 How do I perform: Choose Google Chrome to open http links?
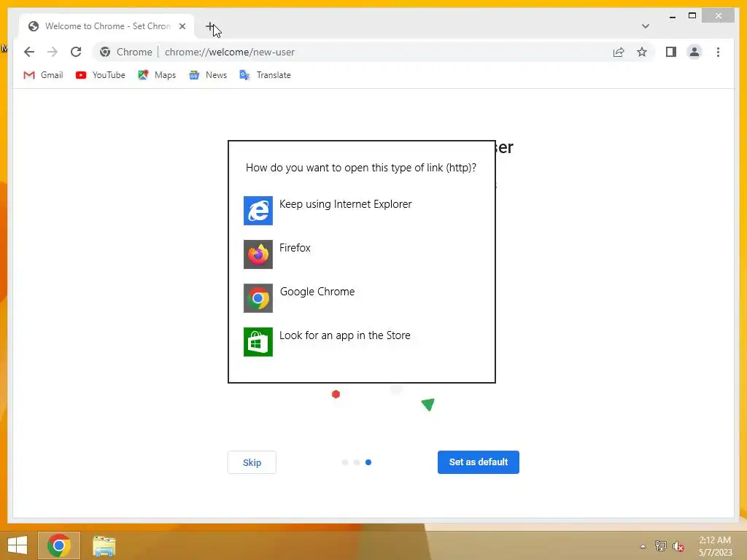pyautogui.click(x=362, y=297)
